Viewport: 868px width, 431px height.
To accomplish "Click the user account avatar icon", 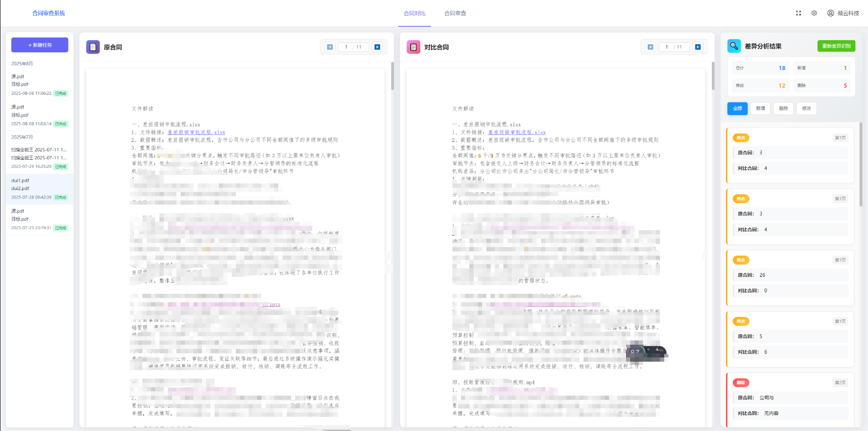I will point(830,13).
